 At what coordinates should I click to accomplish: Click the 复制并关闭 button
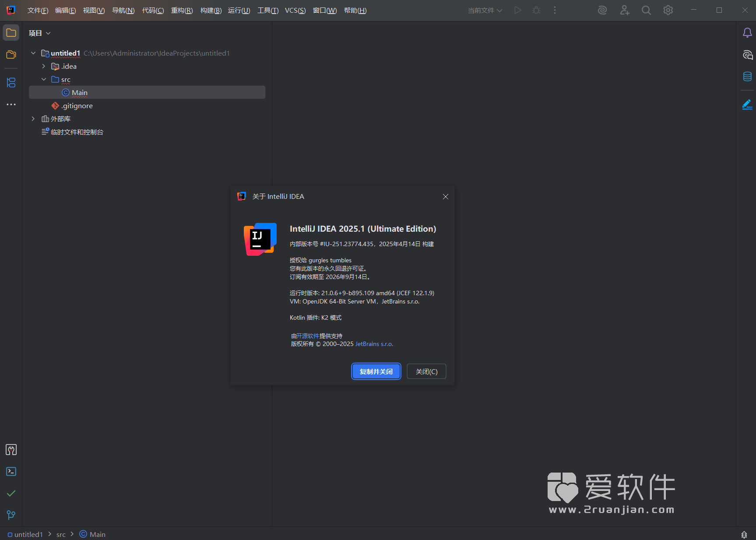tap(376, 371)
